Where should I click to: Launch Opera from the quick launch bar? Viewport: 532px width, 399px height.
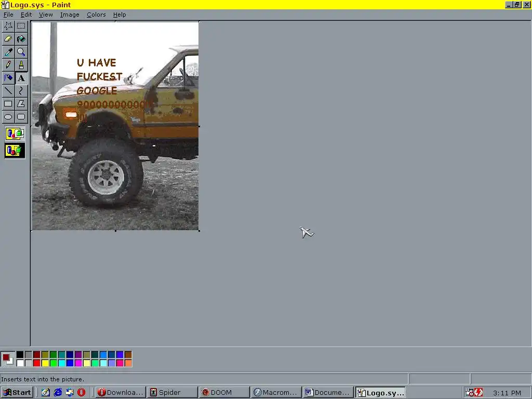click(82, 393)
